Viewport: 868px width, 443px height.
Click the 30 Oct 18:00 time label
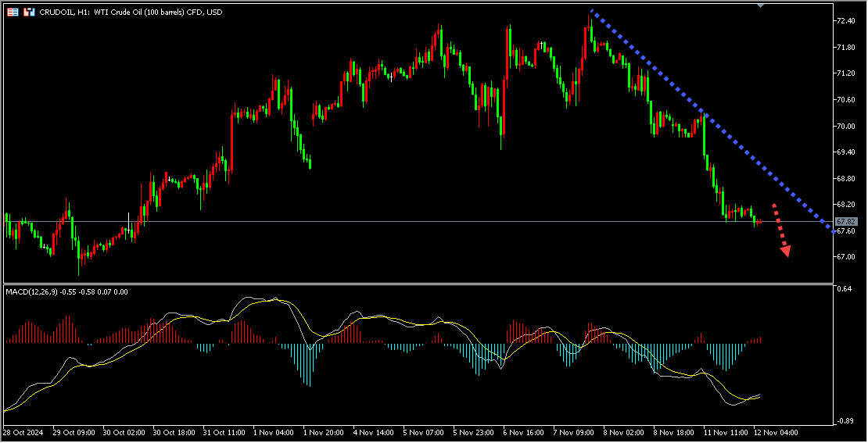point(173,431)
